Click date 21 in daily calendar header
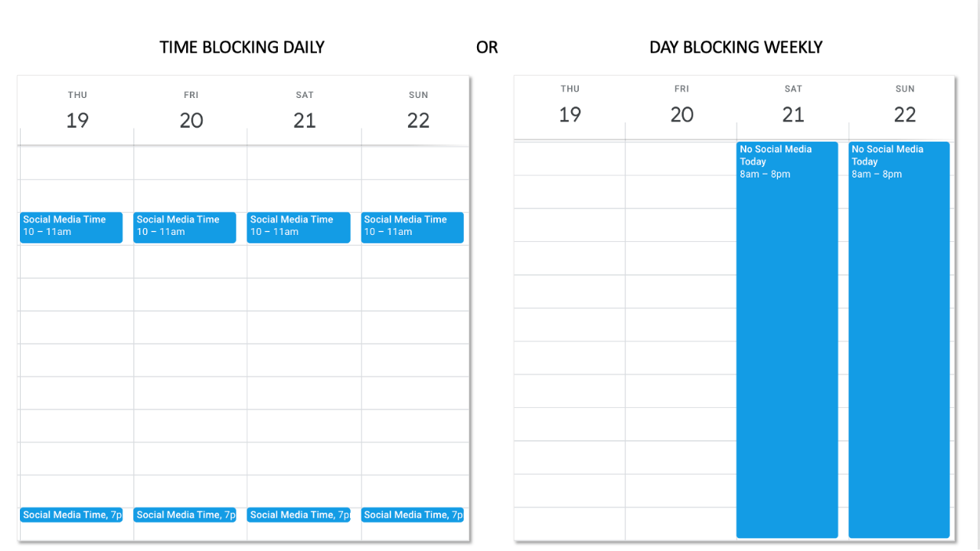This screenshot has width=980, height=551. tap(305, 120)
